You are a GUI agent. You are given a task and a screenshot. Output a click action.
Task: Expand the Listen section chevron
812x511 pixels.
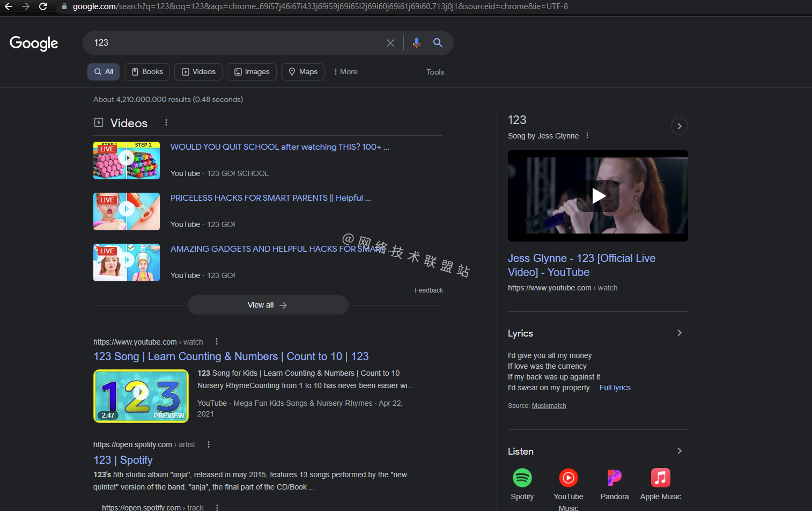coord(680,451)
